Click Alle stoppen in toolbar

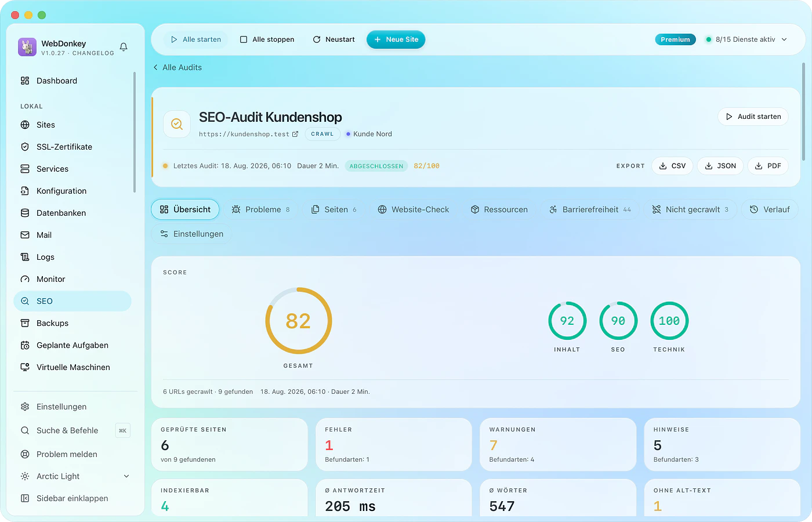click(267, 39)
